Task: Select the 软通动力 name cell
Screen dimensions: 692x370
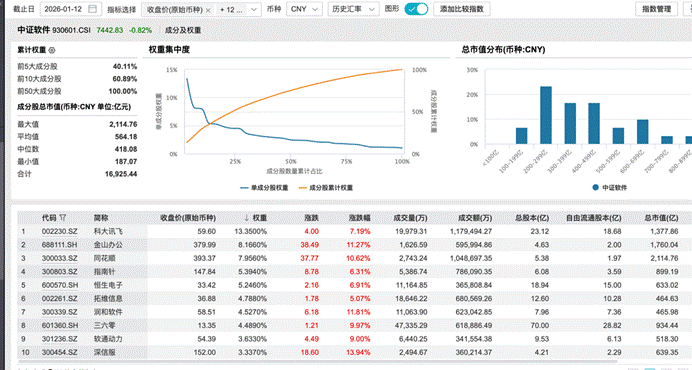Action: click(x=108, y=339)
